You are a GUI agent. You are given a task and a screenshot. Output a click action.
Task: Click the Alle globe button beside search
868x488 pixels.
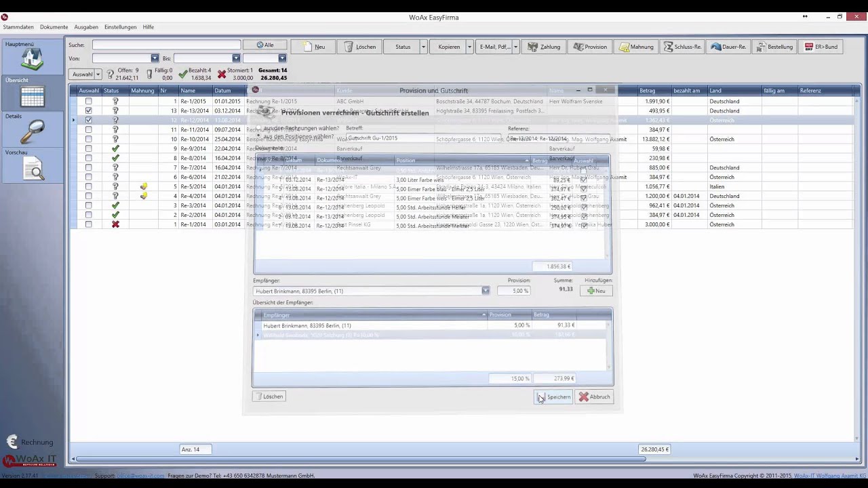pos(264,45)
